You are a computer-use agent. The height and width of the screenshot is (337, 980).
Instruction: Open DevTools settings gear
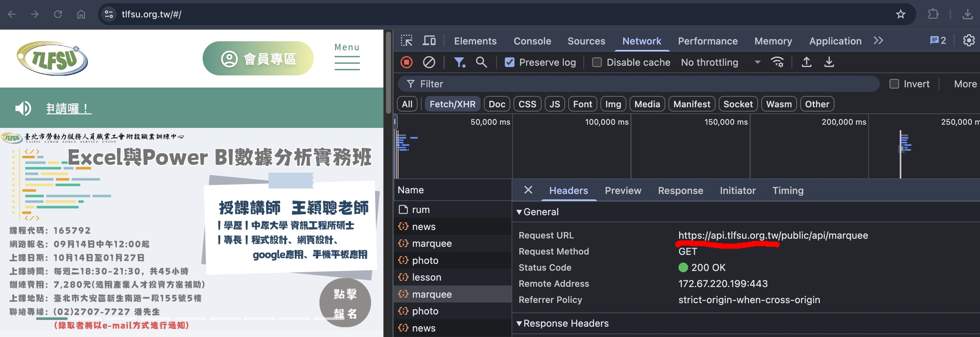tap(969, 40)
